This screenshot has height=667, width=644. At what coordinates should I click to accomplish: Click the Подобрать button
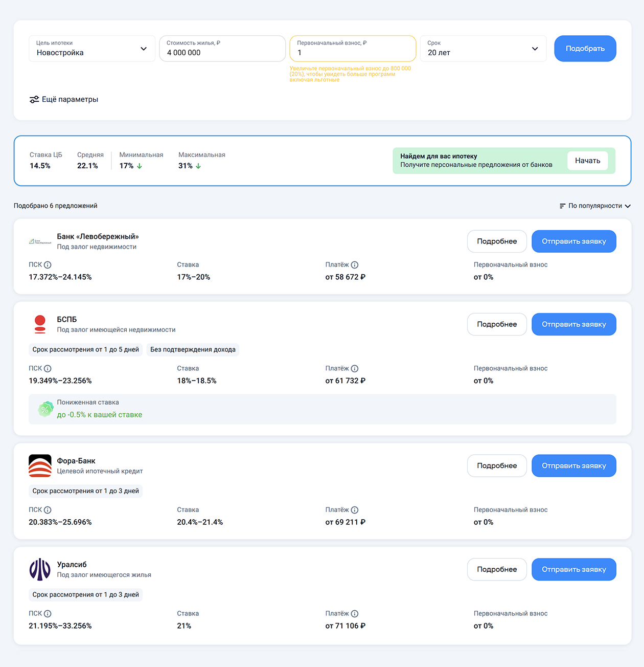click(585, 49)
